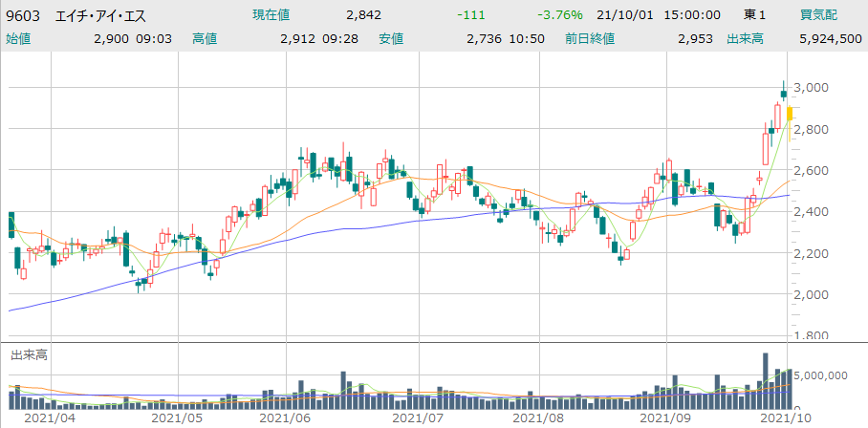Click the 始値 opening price label

pyautogui.click(x=19, y=39)
